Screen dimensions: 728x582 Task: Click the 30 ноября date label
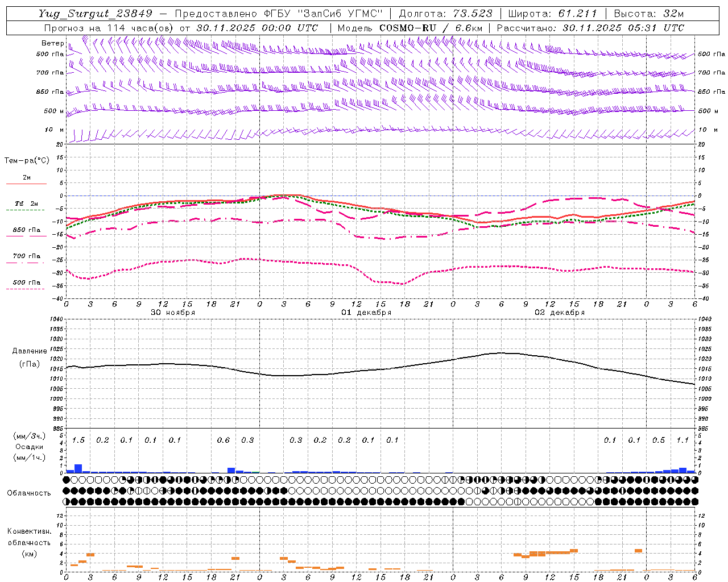click(x=173, y=313)
